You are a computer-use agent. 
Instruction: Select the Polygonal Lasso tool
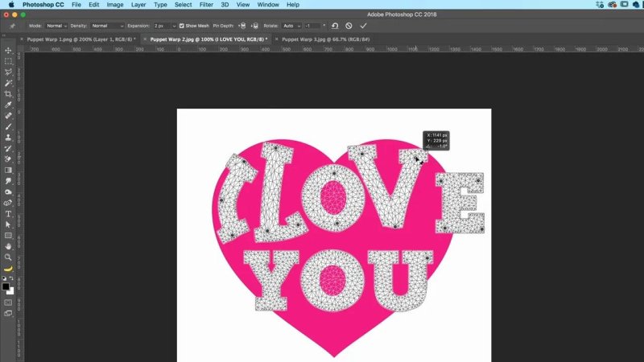click(x=8, y=72)
